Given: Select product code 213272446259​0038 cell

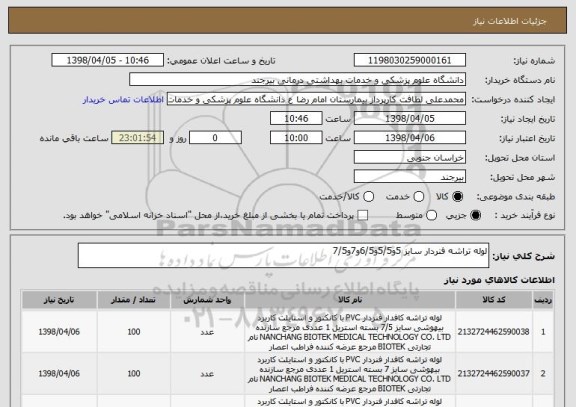Looking at the screenshot, I should pyautogui.click(x=494, y=332).
